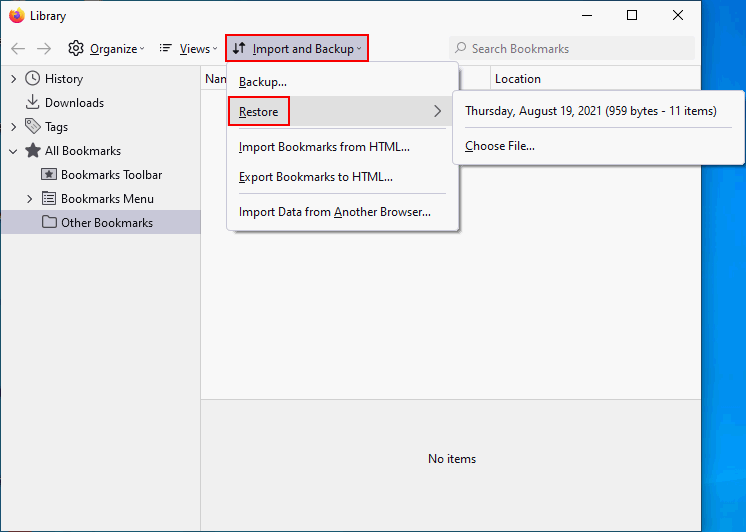Open the Views dropdown

(188, 49)
